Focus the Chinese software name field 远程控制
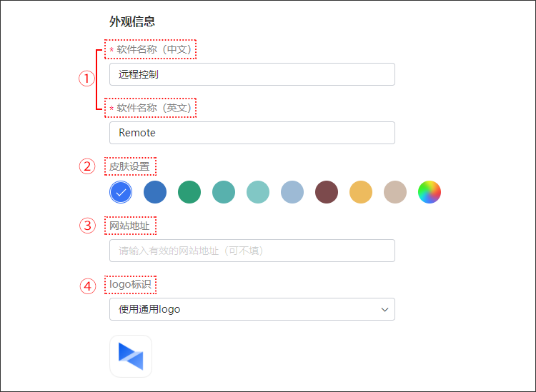536x392 pixels. coord(252,74)
